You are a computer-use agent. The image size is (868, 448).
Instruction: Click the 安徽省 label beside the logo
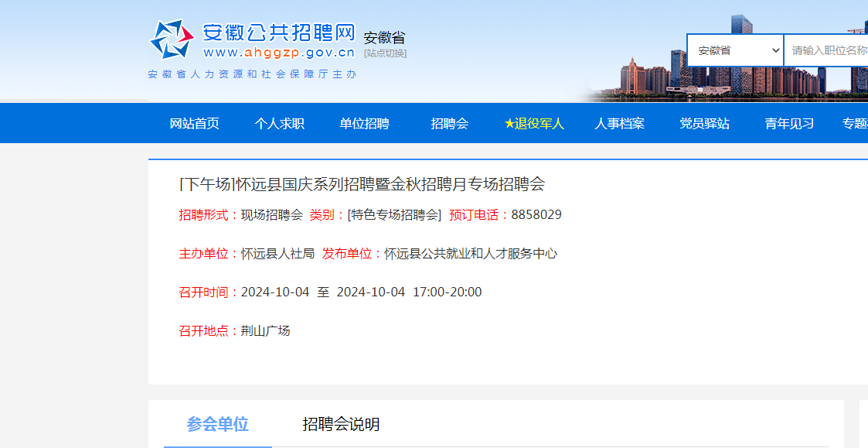385,38
